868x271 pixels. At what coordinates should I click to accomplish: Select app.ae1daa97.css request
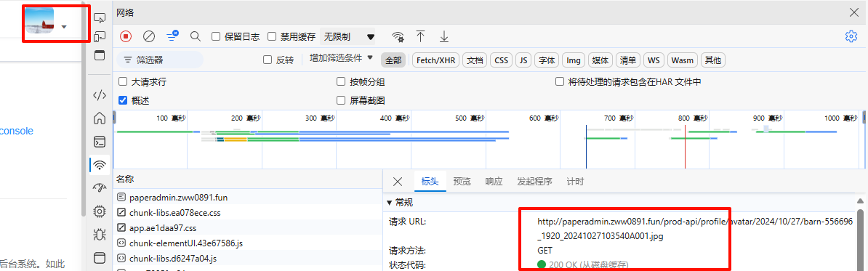247,227
